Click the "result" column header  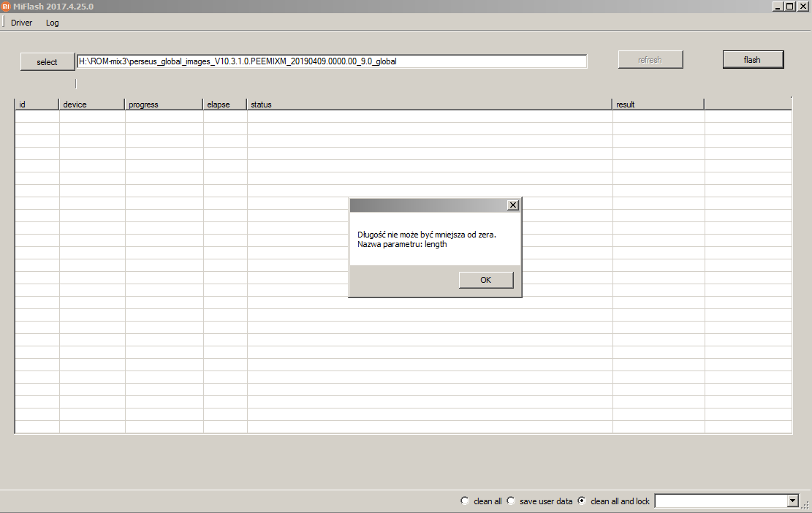click(658, 104)
